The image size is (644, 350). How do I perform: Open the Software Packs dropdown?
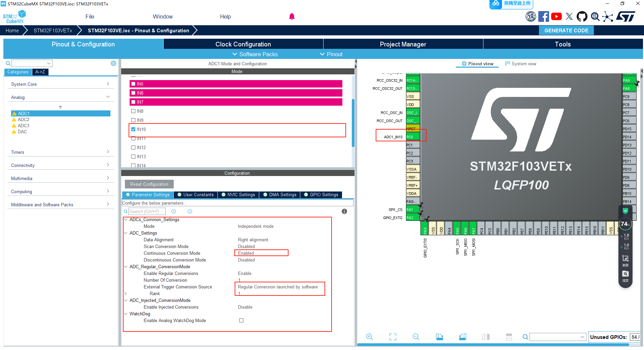(255, 54)
